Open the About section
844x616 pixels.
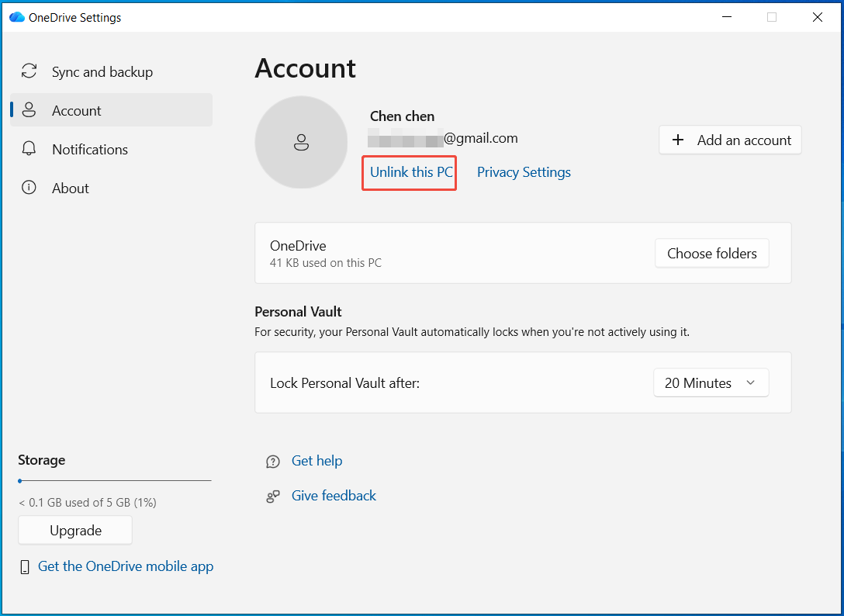point(71,188)
